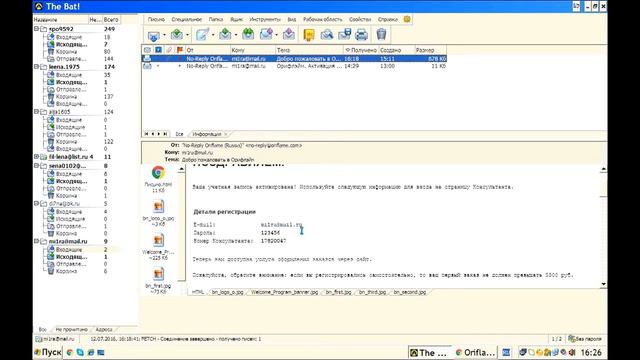The image size is (640, 360).
Task: Open the Рабочая область menu
Action: 322,19
